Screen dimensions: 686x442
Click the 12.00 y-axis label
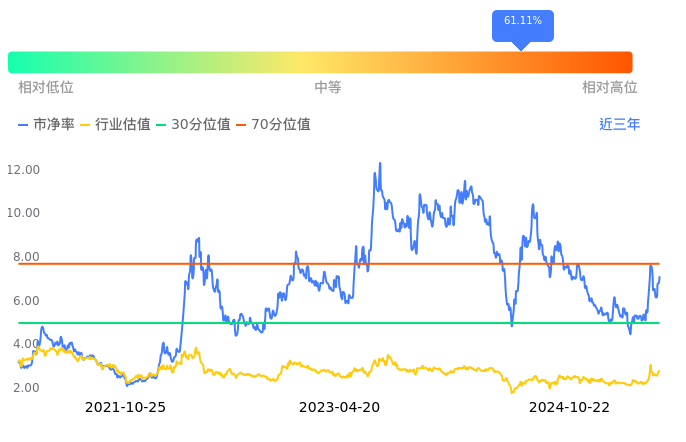(23, 170)
